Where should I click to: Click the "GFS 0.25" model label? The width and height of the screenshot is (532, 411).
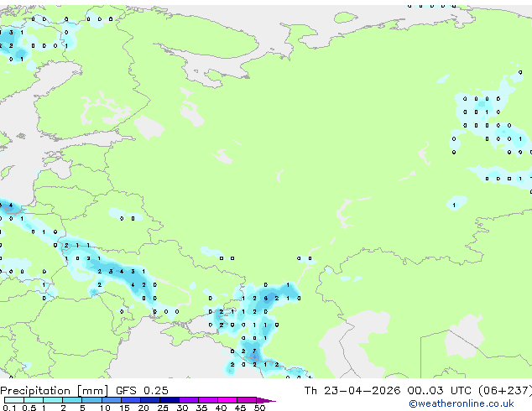click(x=142, y=391)
